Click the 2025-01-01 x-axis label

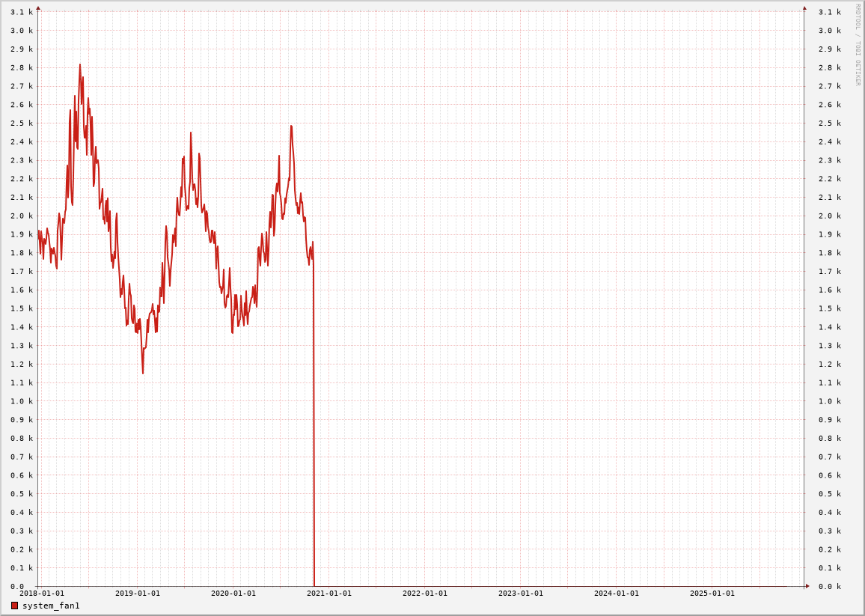(712, 594)
